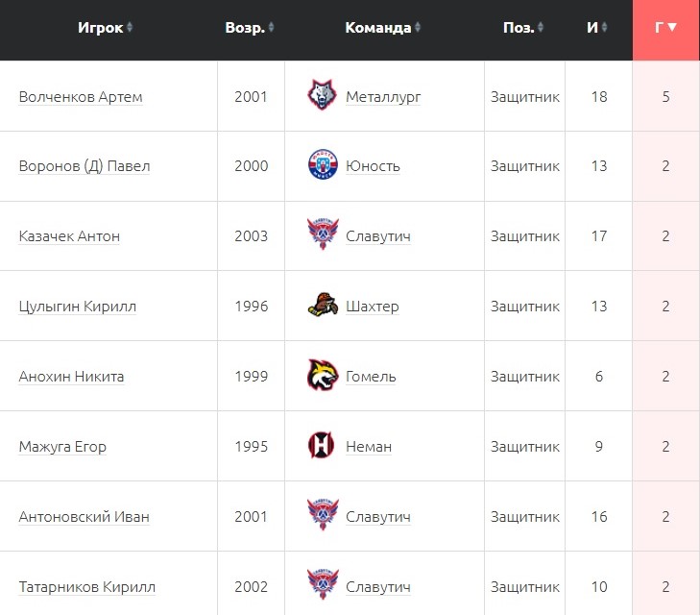Screen dimensions: 700x615
Task: Open player Волченков Артем profile link
Action: click(x=81, y=97)
